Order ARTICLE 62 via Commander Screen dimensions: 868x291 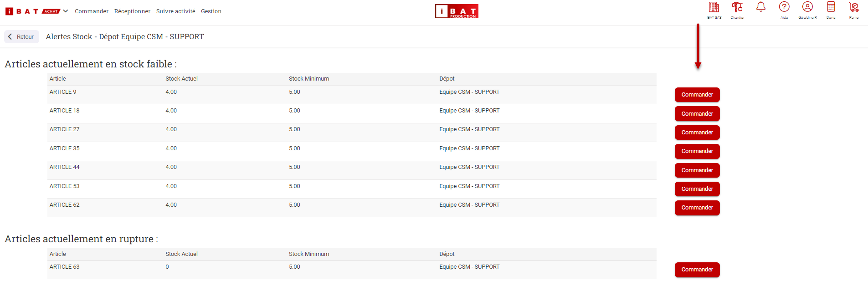coord(697,208)
